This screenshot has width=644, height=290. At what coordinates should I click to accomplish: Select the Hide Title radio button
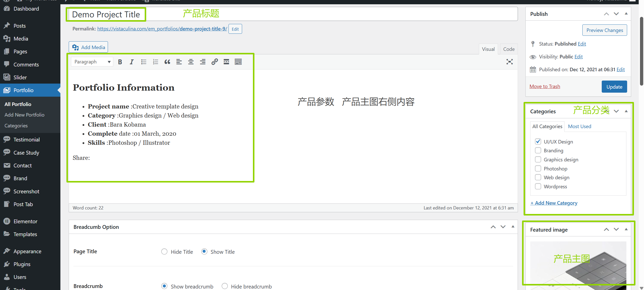pos(164,252)
